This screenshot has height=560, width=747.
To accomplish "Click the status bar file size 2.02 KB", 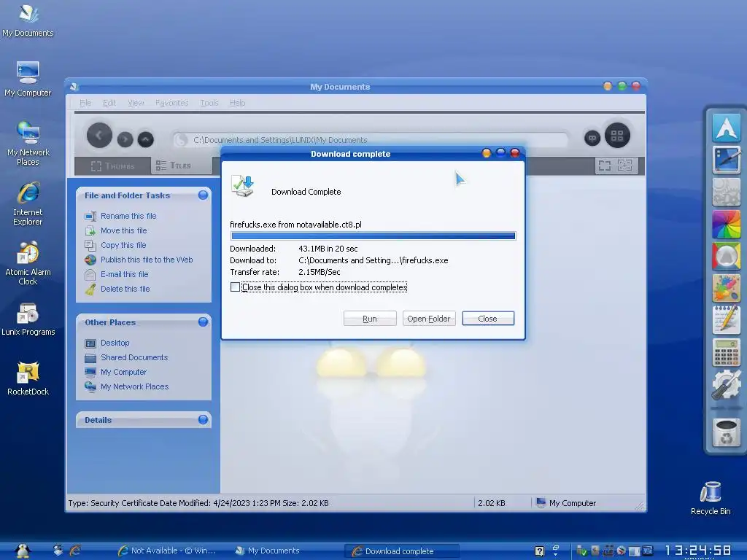I will click(x=491, y=503).
